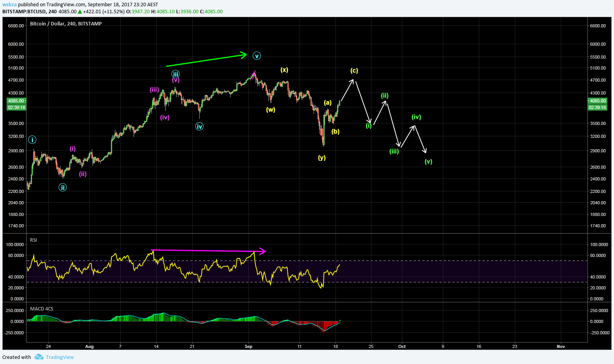Click the +422.01 (+11.52%) change value

tap(104, 11)
